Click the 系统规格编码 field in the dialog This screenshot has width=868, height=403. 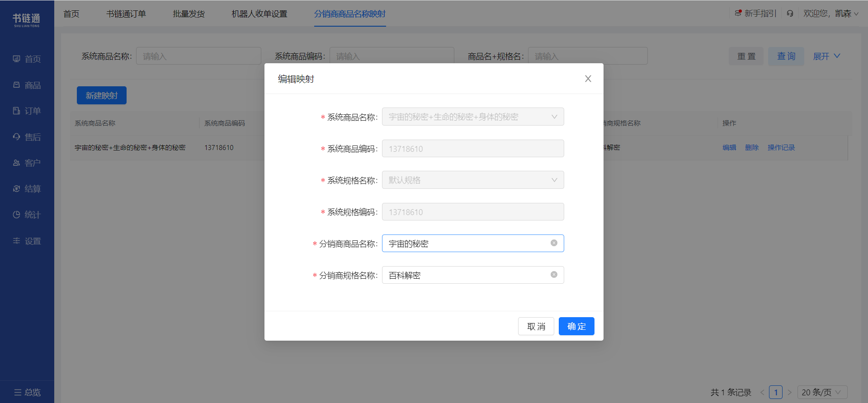(473, 211)
